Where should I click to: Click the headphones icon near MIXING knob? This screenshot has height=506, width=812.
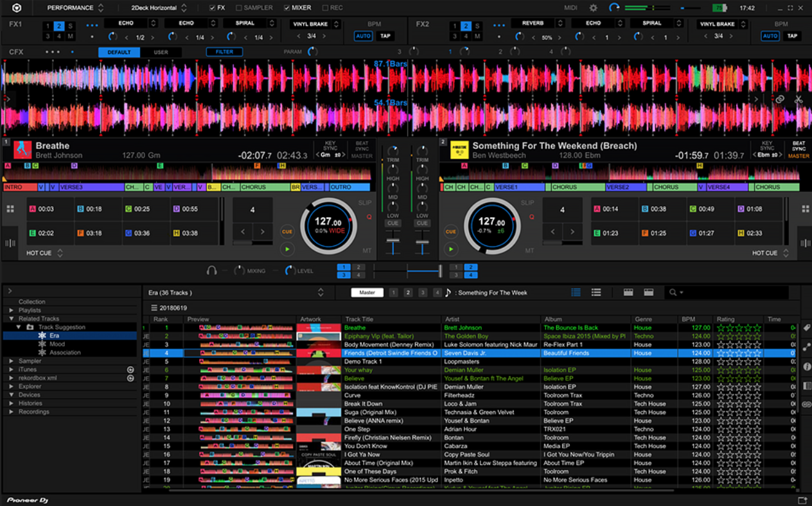211,271
